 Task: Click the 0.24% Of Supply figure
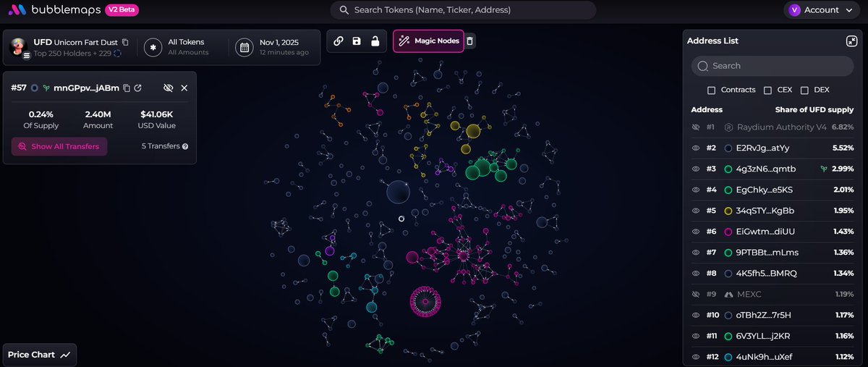41,114
